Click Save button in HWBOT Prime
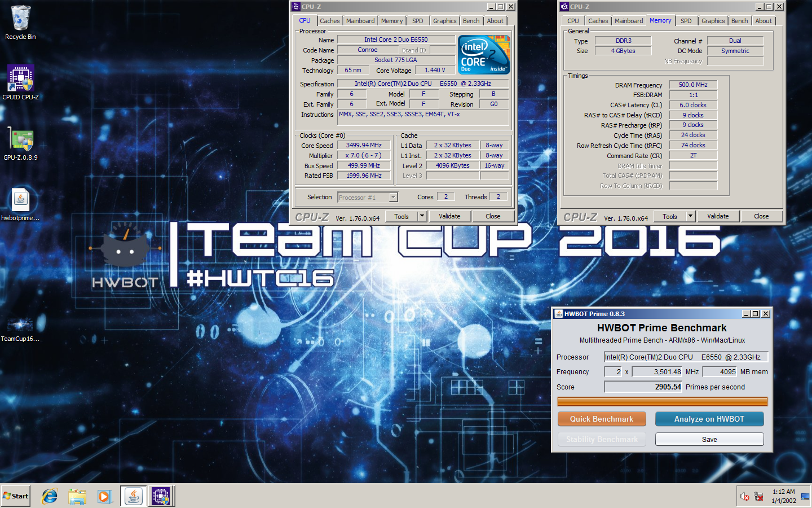Viewport: 812px width, 508px height. click(x=709, y=439)
